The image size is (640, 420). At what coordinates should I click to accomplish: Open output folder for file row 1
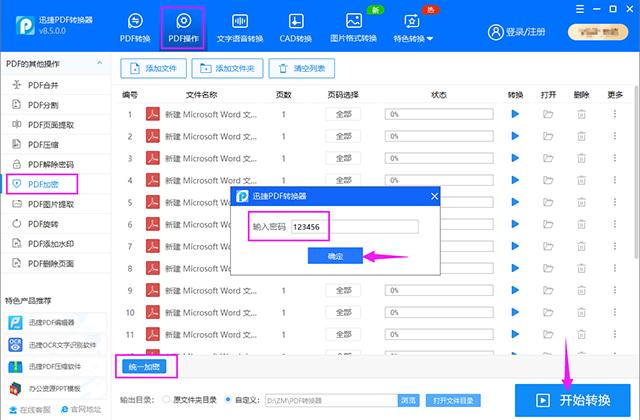point(548,114)
